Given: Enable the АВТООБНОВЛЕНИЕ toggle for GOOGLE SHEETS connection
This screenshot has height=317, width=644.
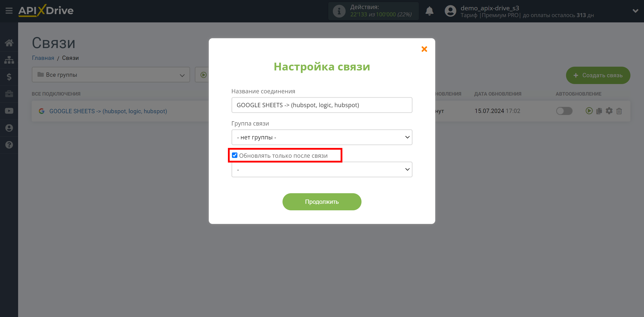Looking at the screenshot, I should (563, 111).
